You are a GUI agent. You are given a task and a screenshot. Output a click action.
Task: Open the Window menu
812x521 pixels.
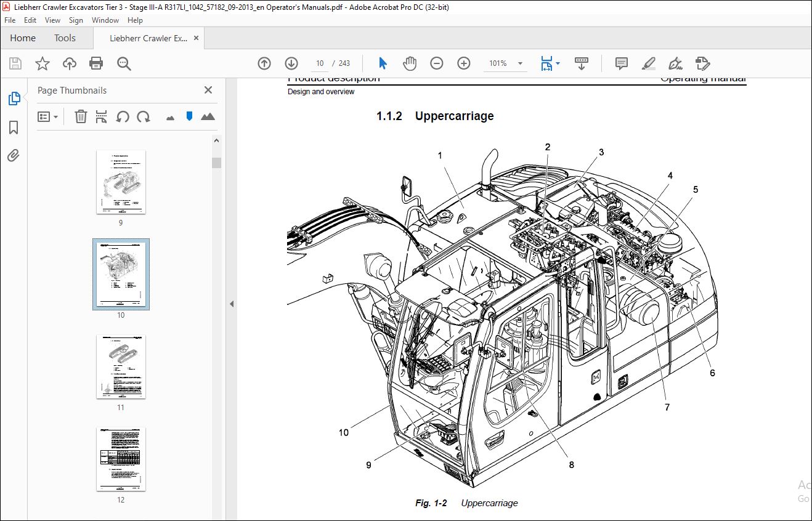pos(105,20)
